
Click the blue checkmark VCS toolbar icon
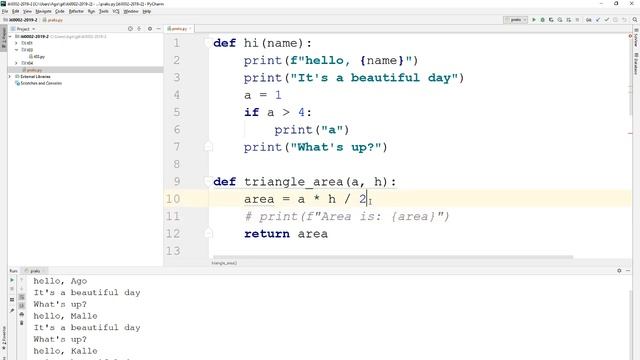coord(598,20)
